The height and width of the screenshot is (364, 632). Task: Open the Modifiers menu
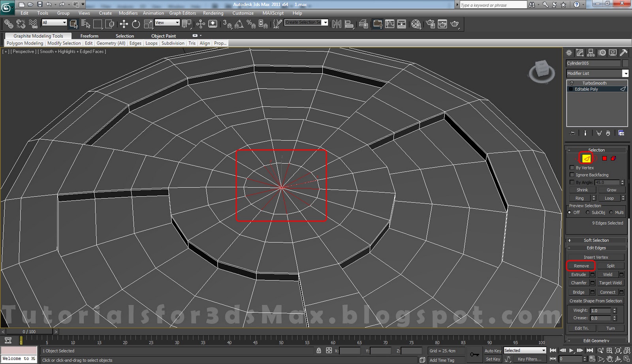(x=128, y=13)
